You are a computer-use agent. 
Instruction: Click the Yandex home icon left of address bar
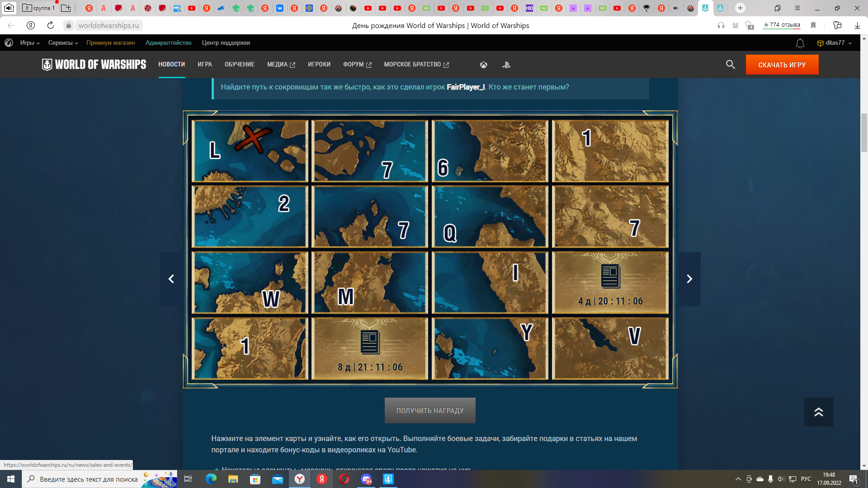[x=31, y=25]
